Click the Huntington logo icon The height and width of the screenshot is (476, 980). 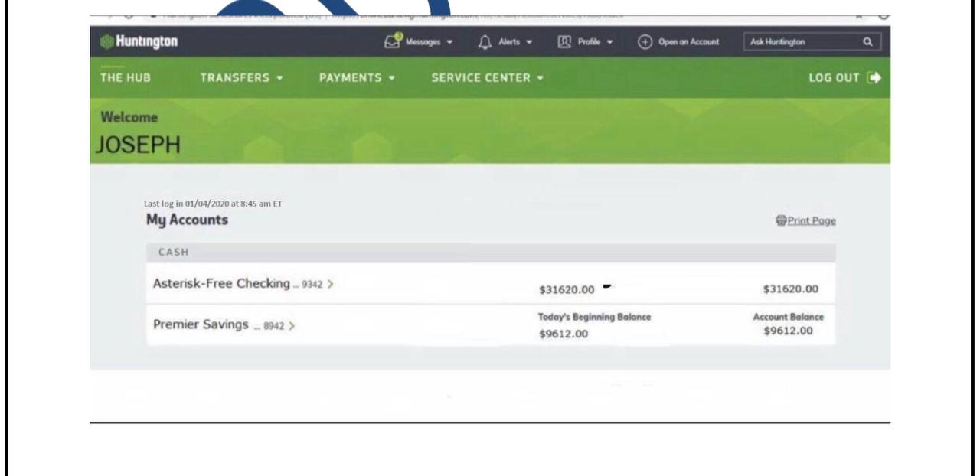coord(106,42)
